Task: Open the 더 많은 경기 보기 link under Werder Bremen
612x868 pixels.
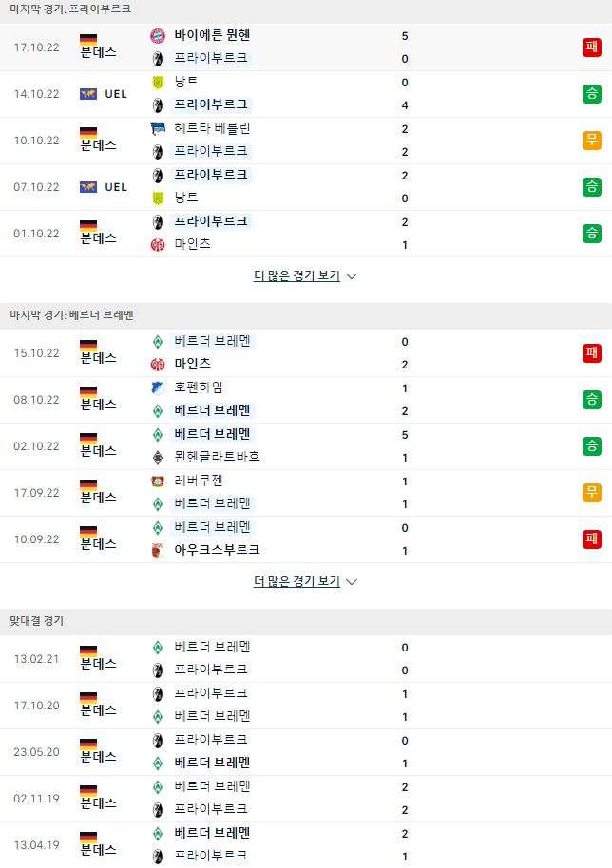Action: pyautogui.click(x=296, y=581)
